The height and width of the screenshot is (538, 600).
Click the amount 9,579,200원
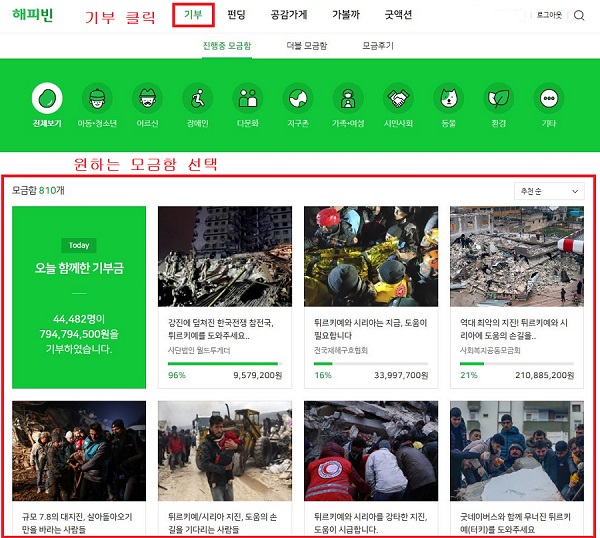(258, 375)
